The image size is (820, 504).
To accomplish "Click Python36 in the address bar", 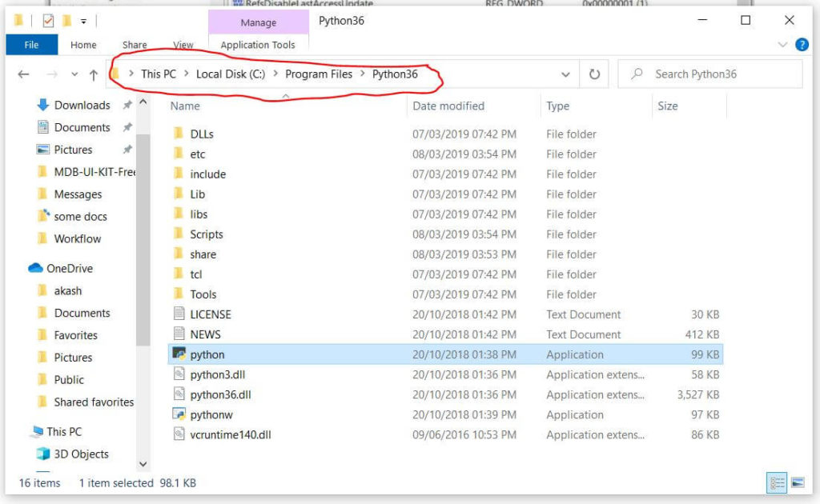I will tap(395, 74).
